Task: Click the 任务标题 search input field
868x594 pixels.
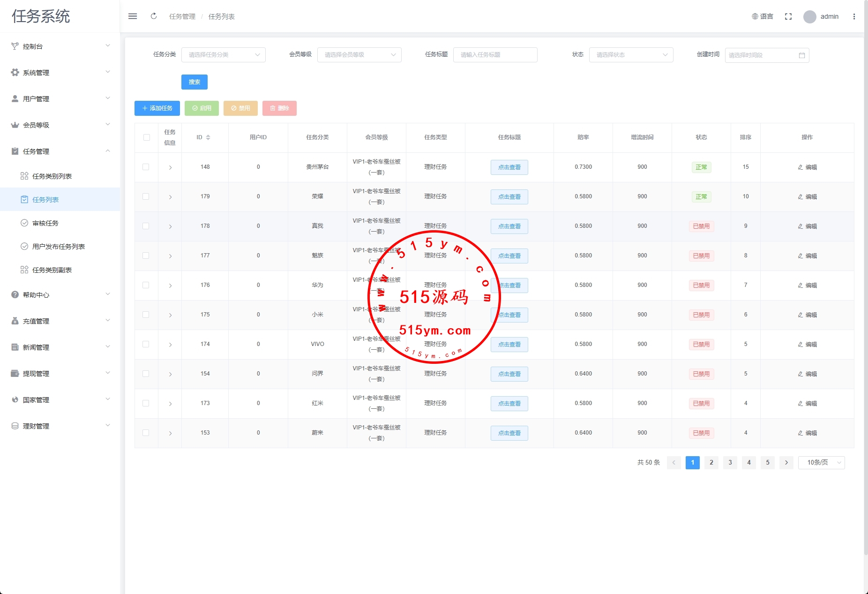Action: tap(495, 55)
